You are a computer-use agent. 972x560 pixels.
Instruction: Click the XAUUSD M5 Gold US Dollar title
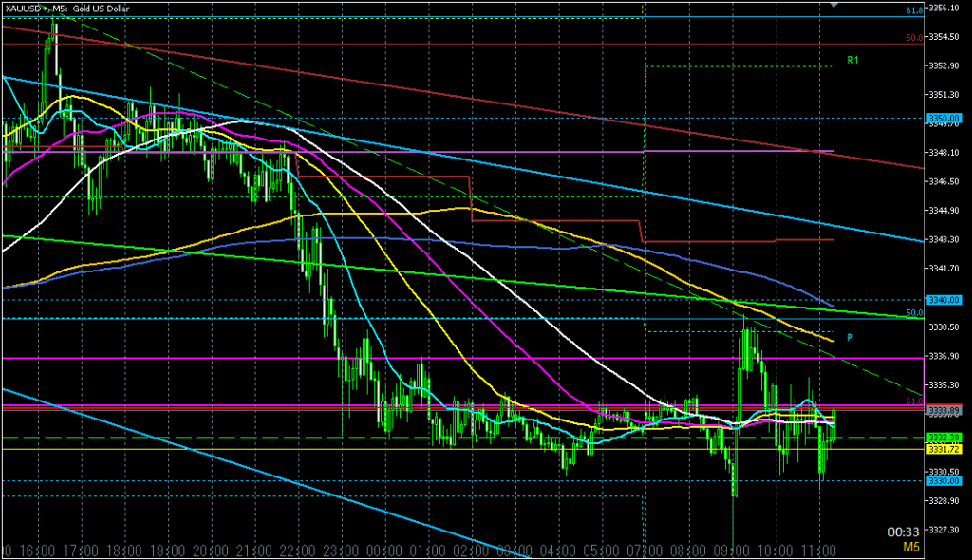[67, 9]
